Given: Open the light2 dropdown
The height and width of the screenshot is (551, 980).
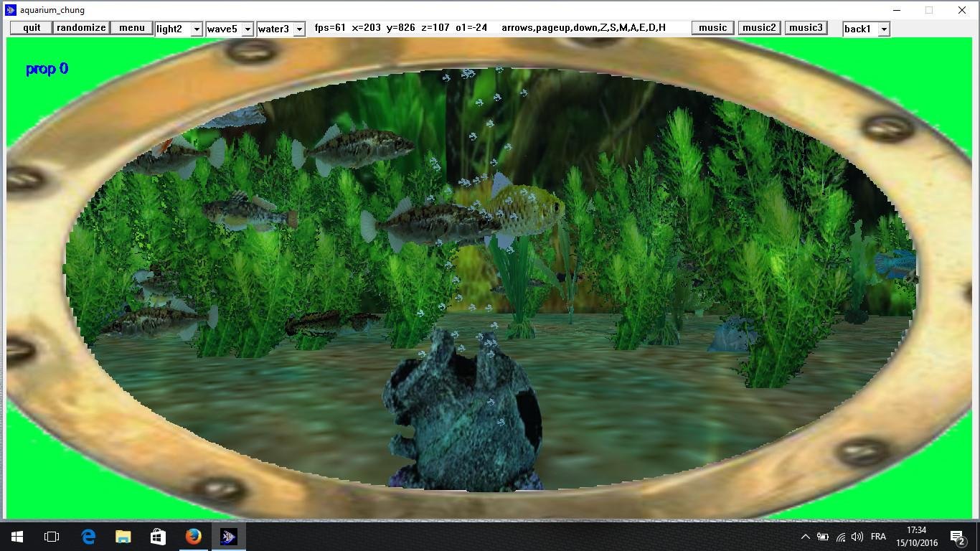Looking at the screenshot, I should (x=178, y=28).
